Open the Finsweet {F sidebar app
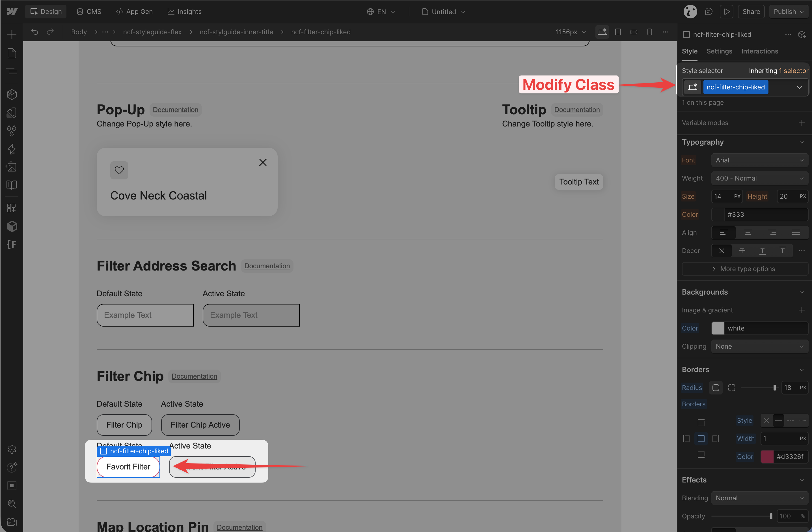 (x=12, y=244)
